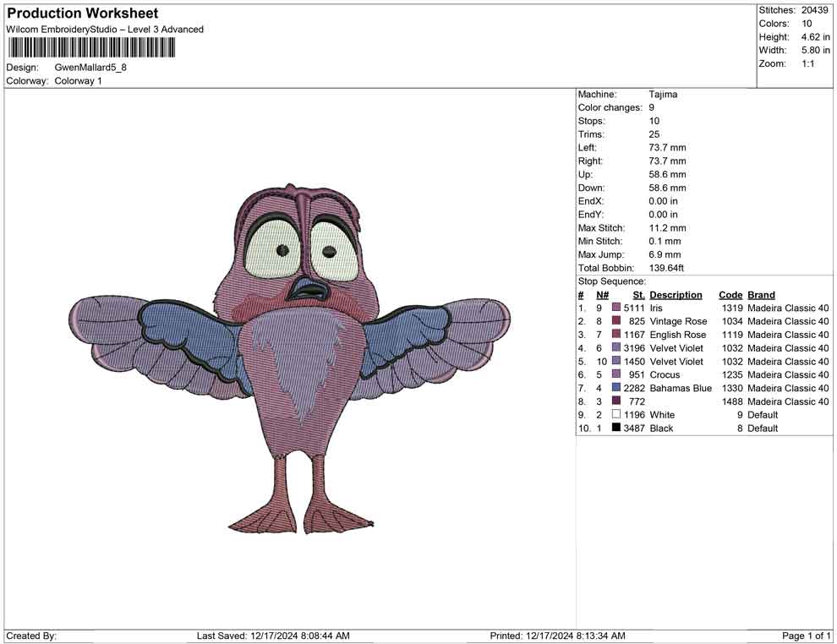This screenshot has height=644, width=837.
Task: Click the Machine value "Tajima"
Action: [663, 94]
